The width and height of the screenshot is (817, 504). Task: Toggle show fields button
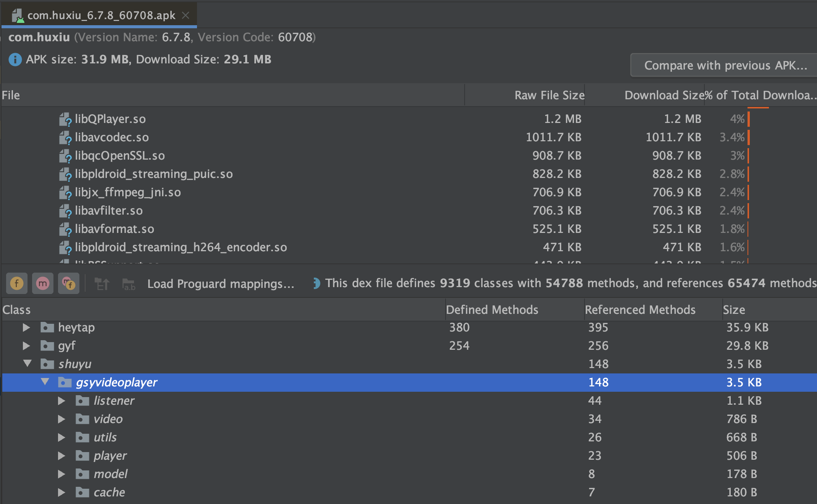17,283
